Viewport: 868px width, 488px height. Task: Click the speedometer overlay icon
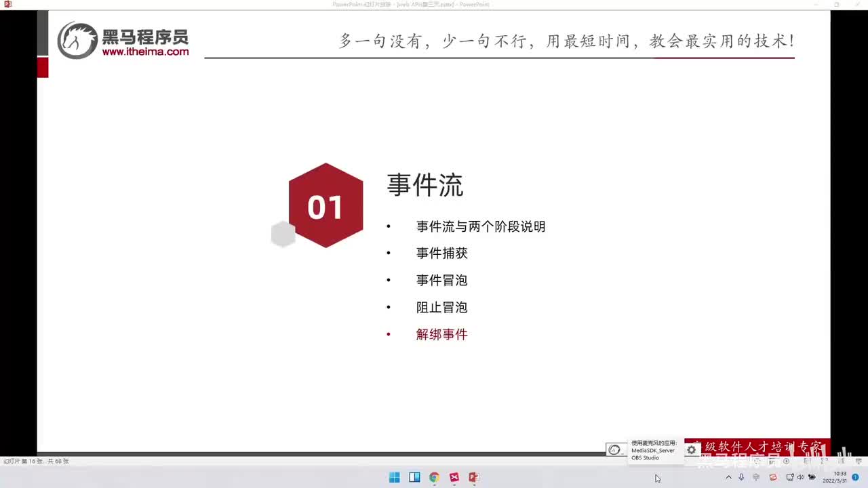click(x=615, y=449)
